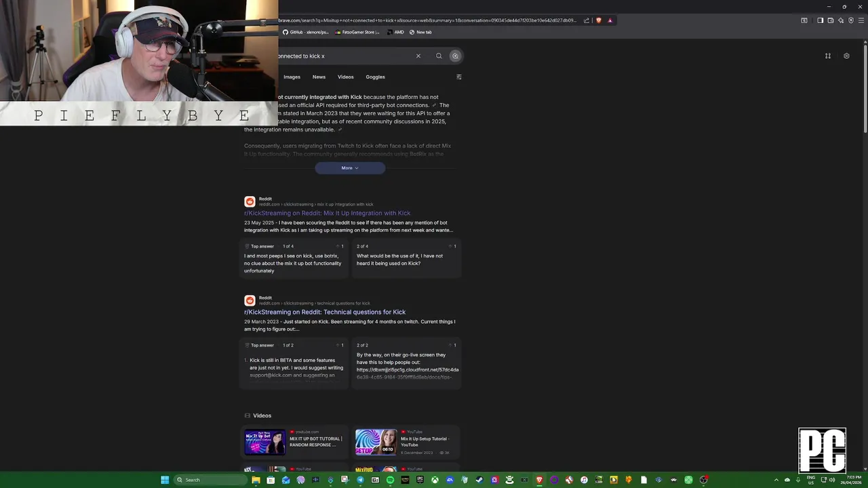Open the Brave VPN shield icon in toolbar
This screenshot has height=488, width=868.
pyautogui.click(x=851, y=20)
